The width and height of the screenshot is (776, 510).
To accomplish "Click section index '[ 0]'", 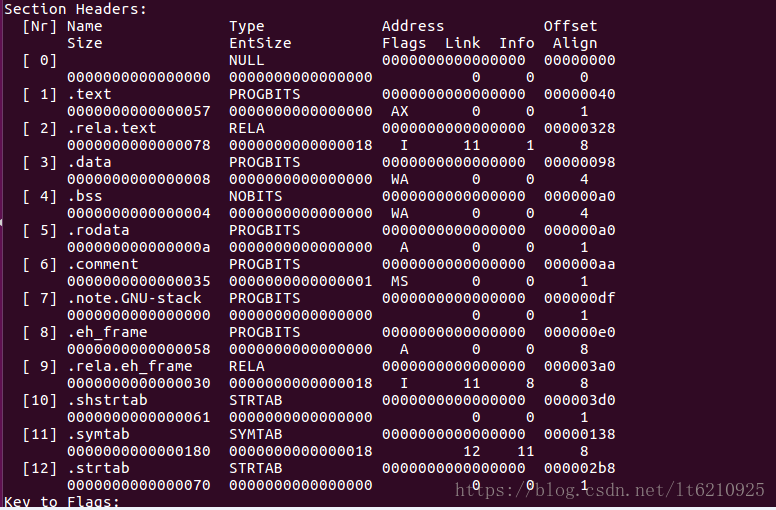I will coord(40,60).
